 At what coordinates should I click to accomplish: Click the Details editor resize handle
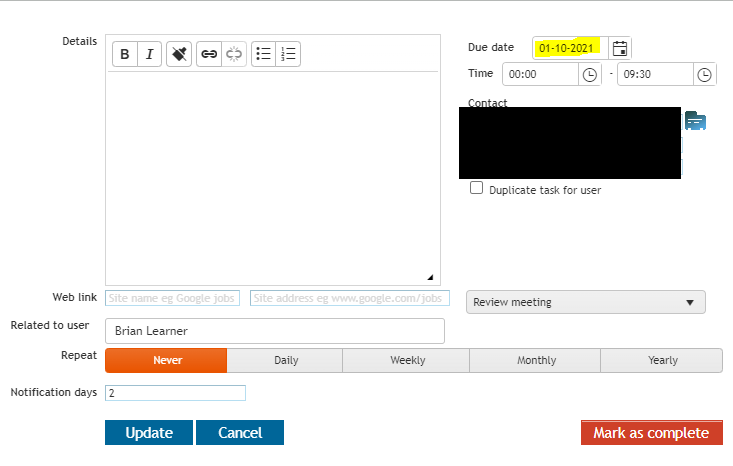coord(431,277)
